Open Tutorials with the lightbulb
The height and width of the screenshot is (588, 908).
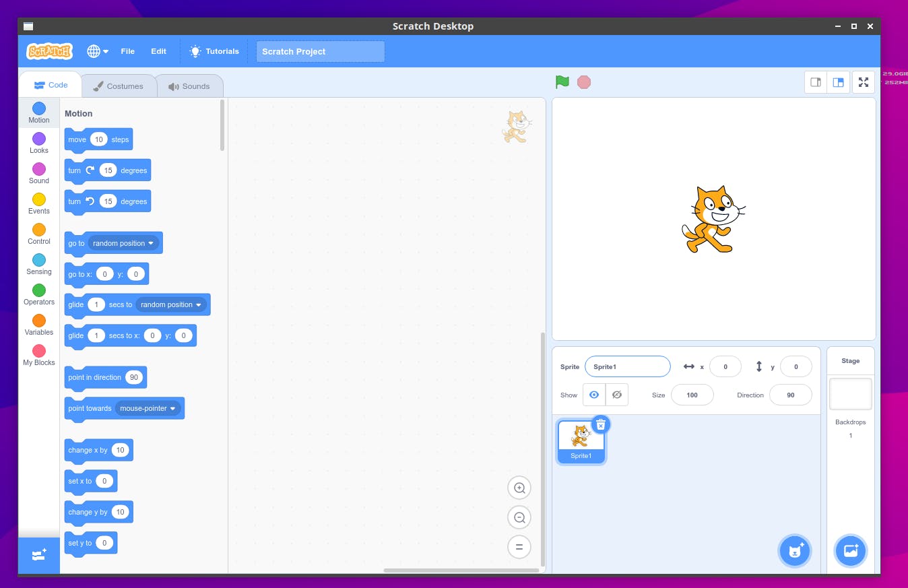[214, 51]
